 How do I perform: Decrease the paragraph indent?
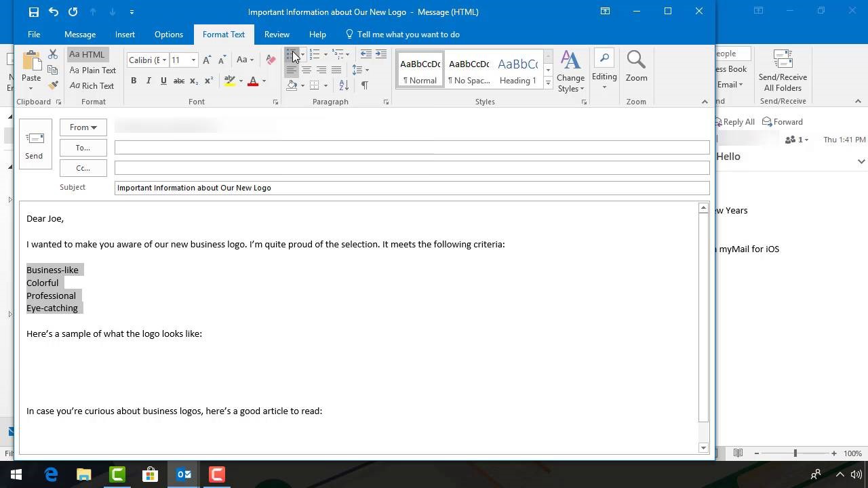pyautogui.click(x=366, y=54)
